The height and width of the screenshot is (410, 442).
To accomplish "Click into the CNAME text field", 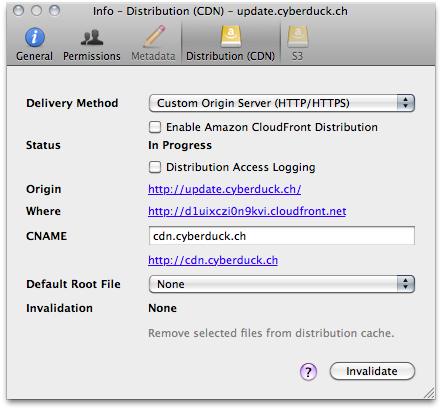I will (x=282, y=236).
